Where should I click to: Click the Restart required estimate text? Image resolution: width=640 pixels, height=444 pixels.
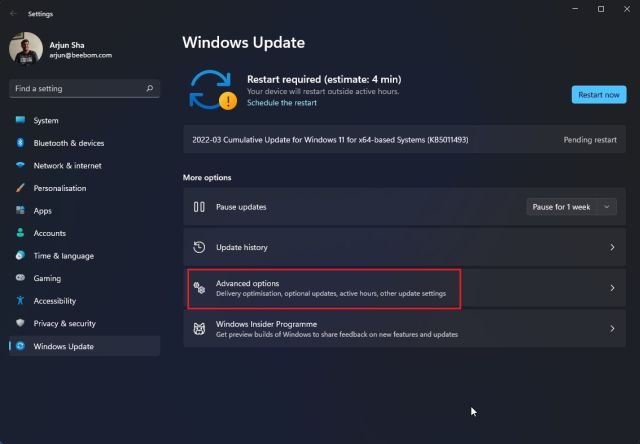point(324,79)
